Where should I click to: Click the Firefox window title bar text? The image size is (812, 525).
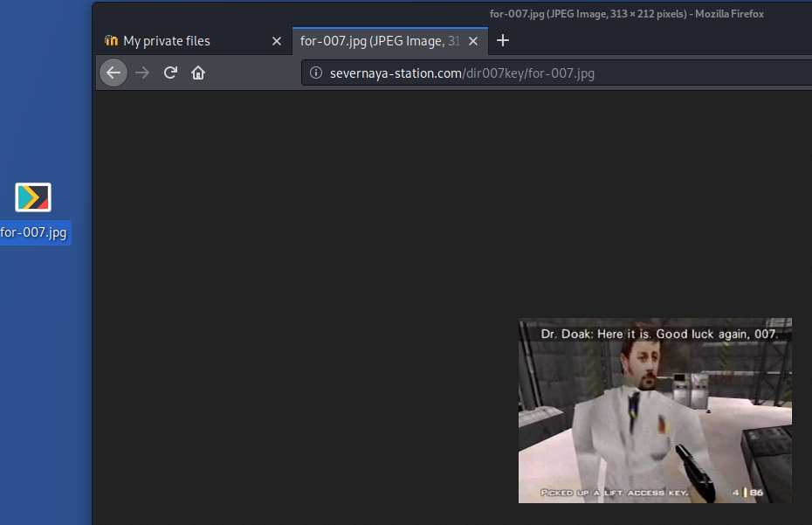tap(627, 14)
